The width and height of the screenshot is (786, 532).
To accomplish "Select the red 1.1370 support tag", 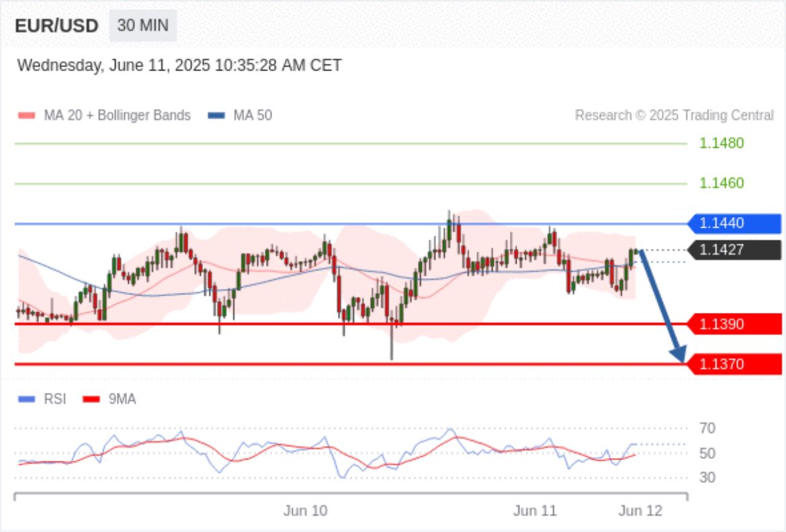I will tap(734, 364).
